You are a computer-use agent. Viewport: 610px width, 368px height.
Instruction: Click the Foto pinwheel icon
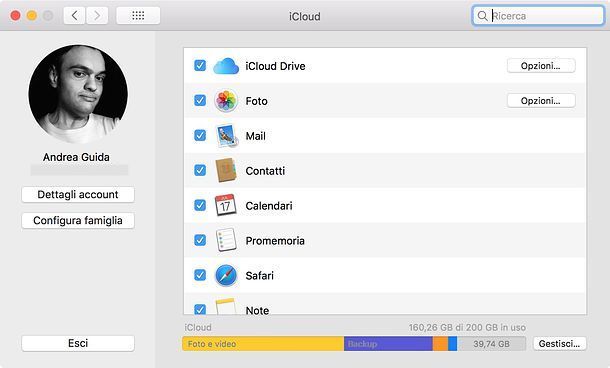click(226, 101)
